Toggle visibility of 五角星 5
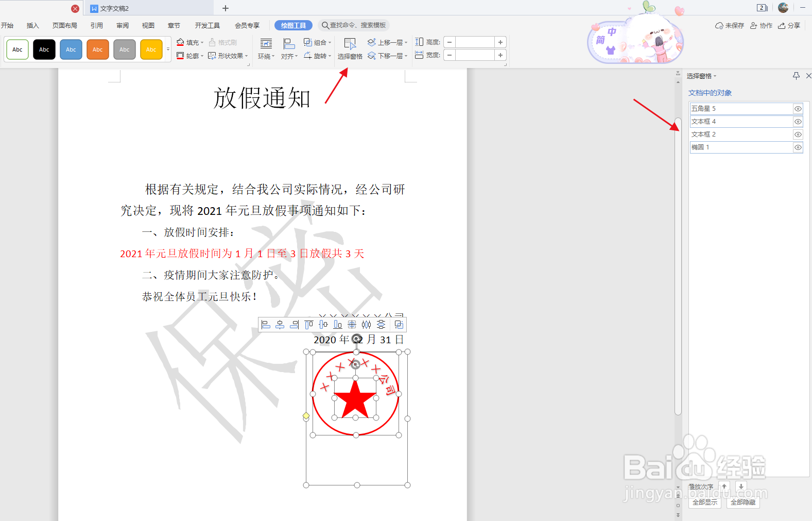The image size is (812, 521). coord(798,109)
